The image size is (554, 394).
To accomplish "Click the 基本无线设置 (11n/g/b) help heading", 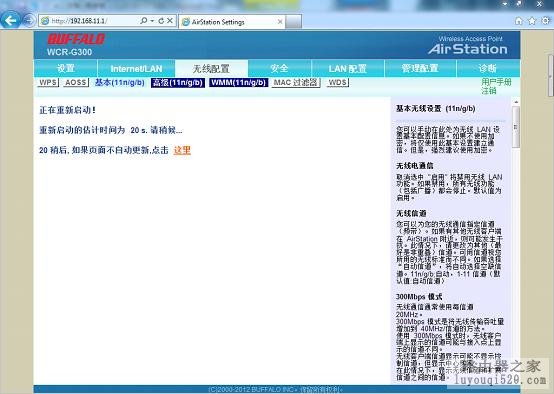I will (436, 108).
